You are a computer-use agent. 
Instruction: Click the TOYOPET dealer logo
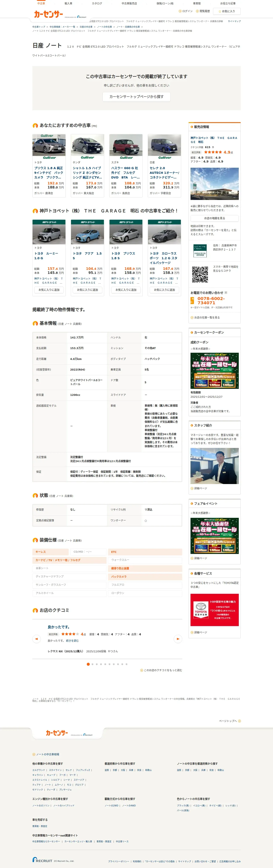coord(200,251)
